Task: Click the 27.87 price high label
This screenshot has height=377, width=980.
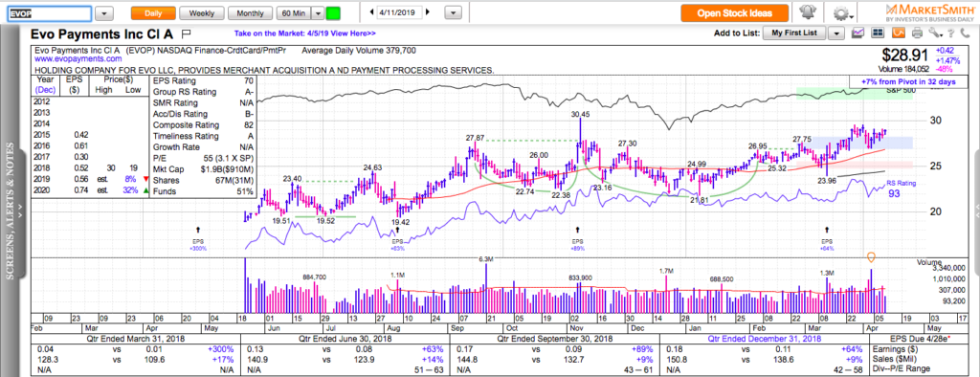Action: point(475,137)
